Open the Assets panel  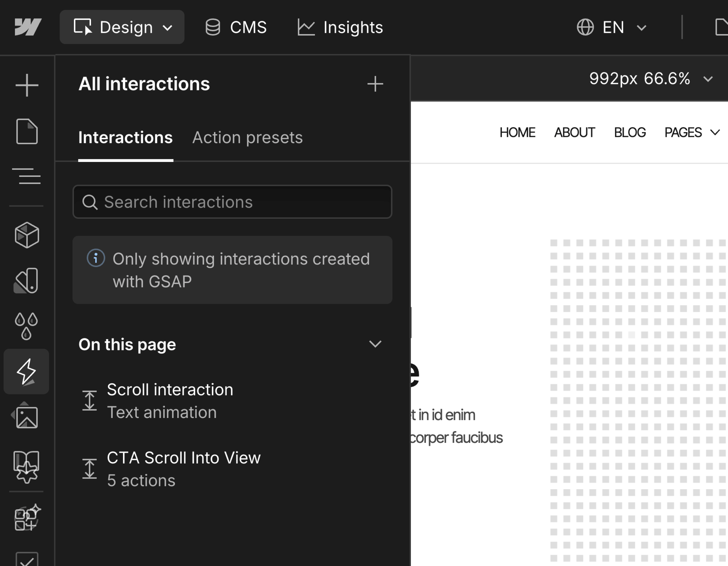tap(27, 416)
